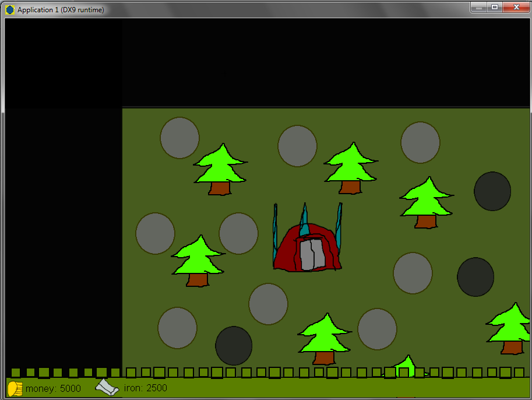Screen dimensions: 532x400
Task: Select pine tree nearest the top-left gray rock
Action: coord(220,169)
